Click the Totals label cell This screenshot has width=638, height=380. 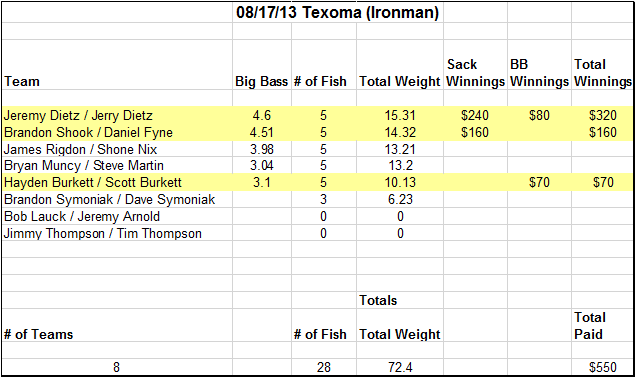point(400,300)
